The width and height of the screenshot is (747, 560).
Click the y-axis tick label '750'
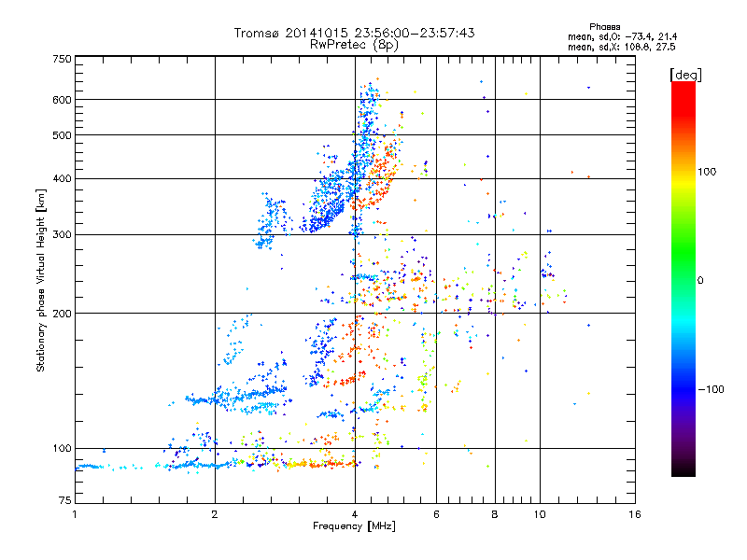[x=62, y=59]
